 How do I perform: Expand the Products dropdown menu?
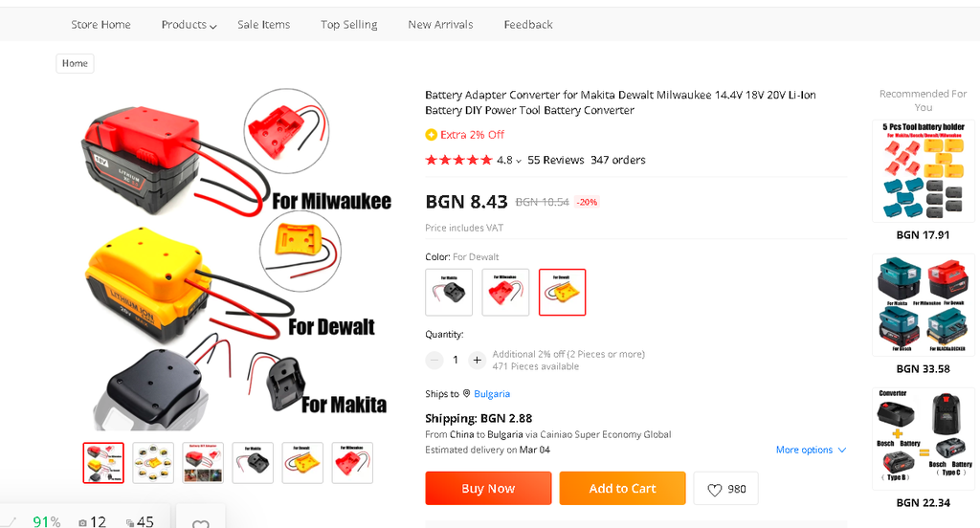(189, 25)
